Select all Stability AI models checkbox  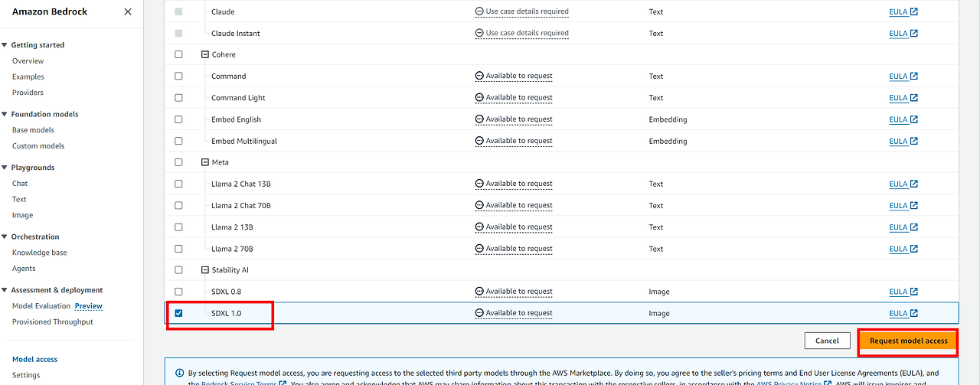tap(179, 270)
